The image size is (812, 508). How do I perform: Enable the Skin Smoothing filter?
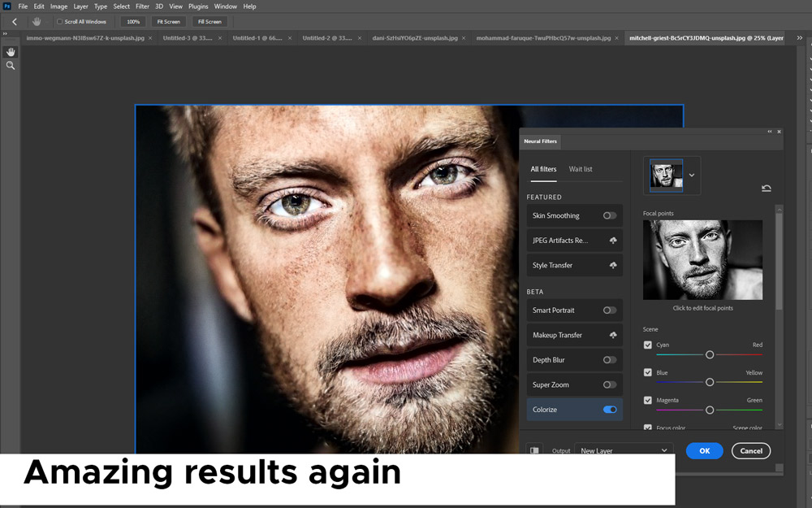609,215
